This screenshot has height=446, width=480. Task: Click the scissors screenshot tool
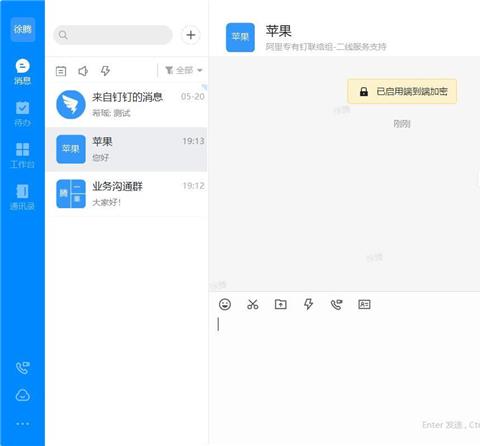click(x=253, y=304)
